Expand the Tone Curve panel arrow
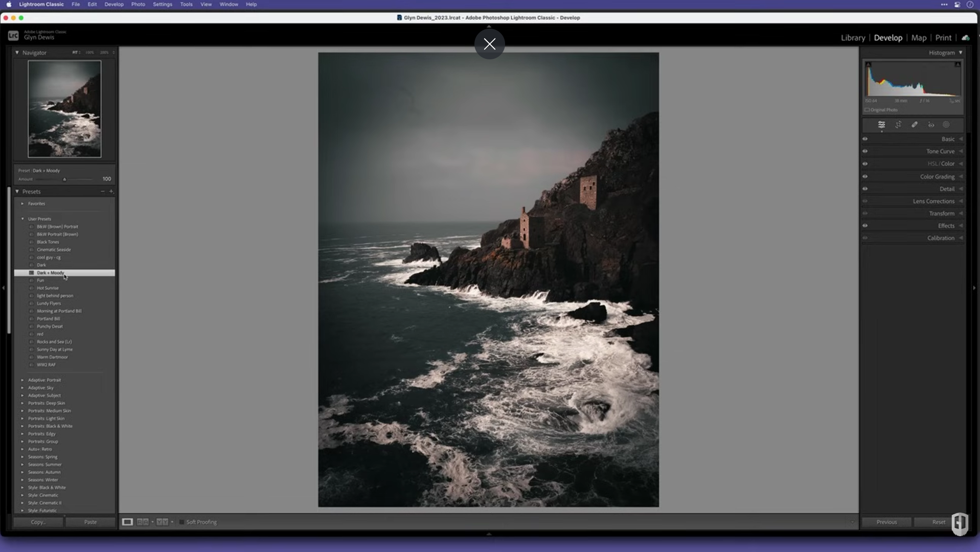This screenshot has height=552, width=980. pos(961,151)
